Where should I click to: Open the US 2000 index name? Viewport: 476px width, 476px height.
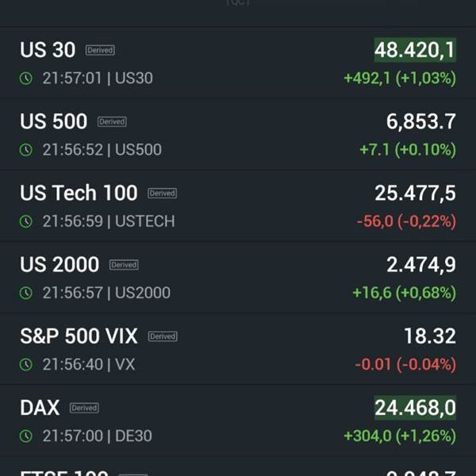point(59,264)
